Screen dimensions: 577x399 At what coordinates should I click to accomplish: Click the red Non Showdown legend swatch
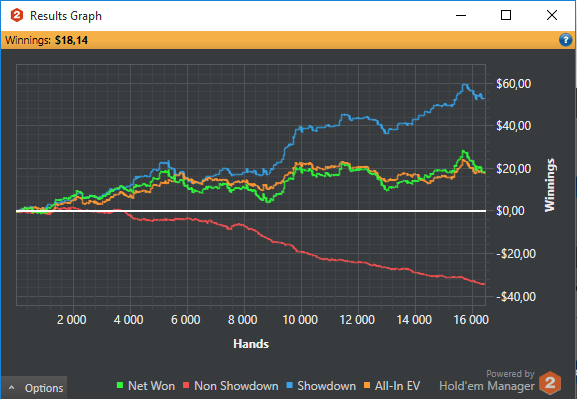[x=186, y=385]
